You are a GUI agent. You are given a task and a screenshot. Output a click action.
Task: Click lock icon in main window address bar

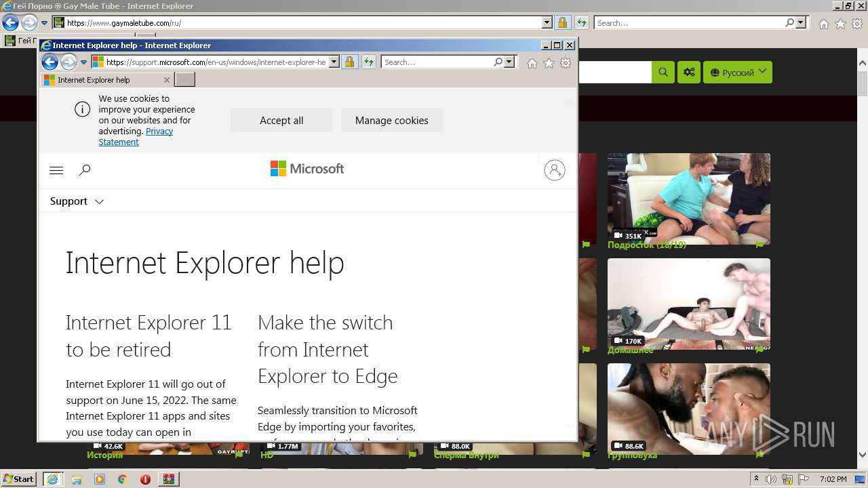pos(562,23)
